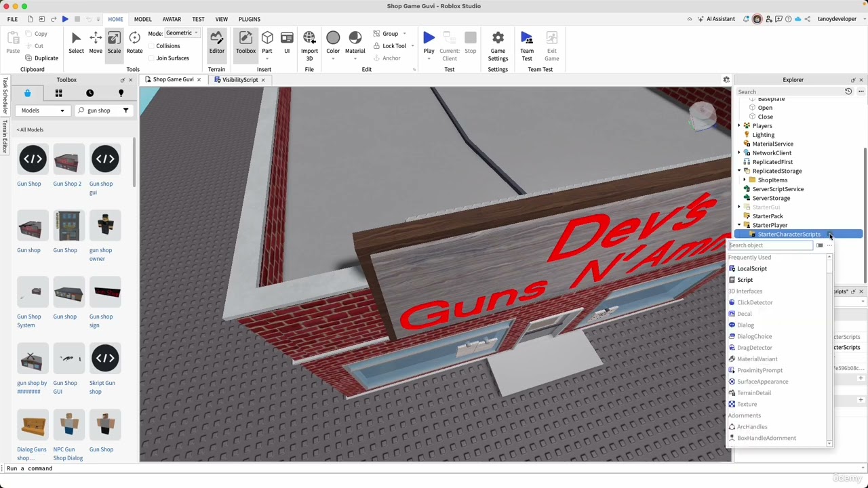Collapse the ReplicatedStorage tree node
This screenshot has height=488, width=868.
point(739,171)
